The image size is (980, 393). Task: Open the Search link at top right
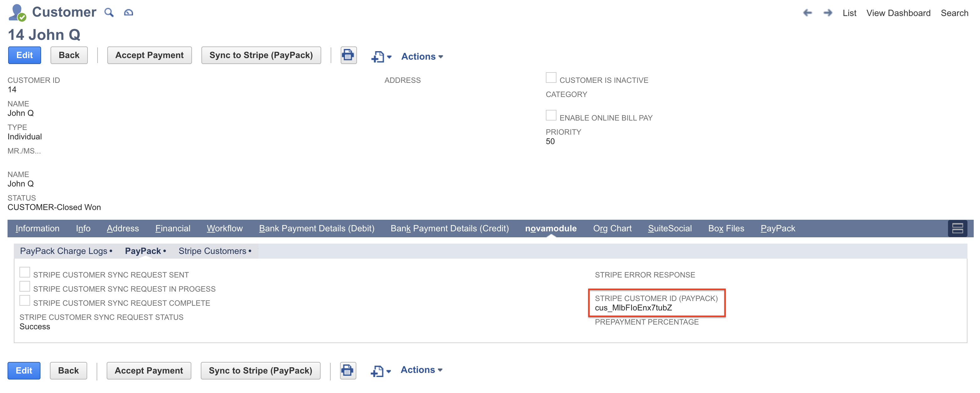coord(954,13)
